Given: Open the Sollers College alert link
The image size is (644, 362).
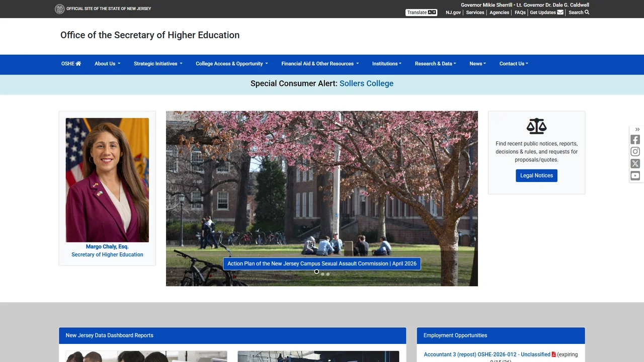Looking at the screenshot, I should [x=366, y=83].
